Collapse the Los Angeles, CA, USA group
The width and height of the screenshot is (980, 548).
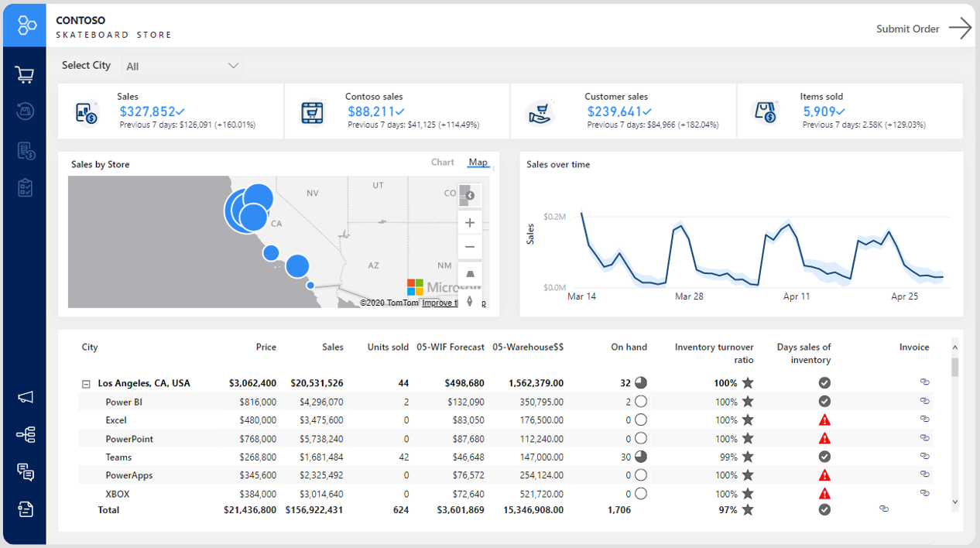click(86, 383)
